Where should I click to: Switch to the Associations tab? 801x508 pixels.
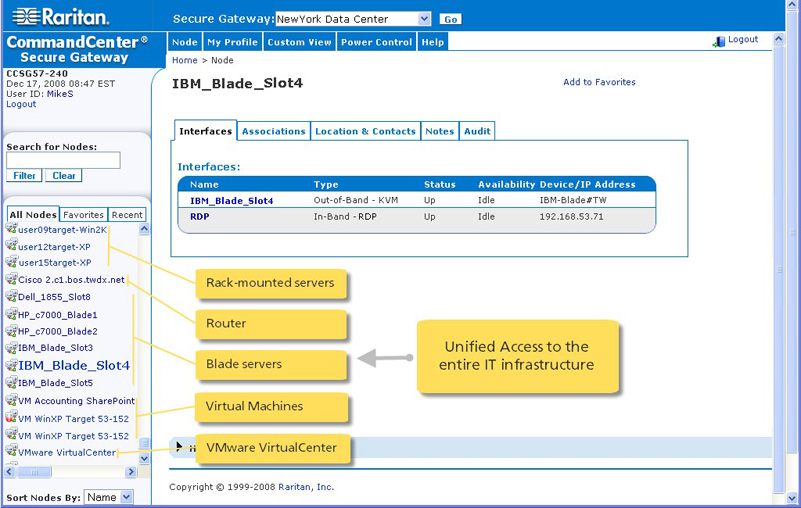(x=273, y=131)
